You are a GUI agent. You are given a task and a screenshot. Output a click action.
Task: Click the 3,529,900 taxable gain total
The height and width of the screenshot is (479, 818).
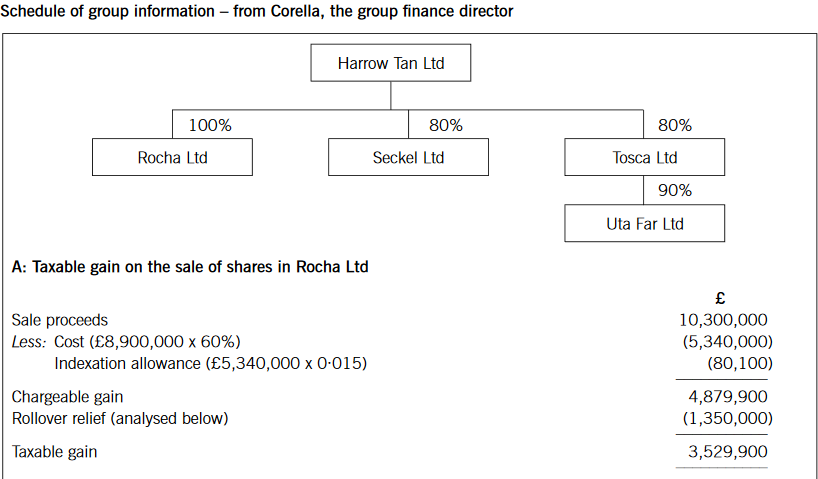tap(728, 452)
